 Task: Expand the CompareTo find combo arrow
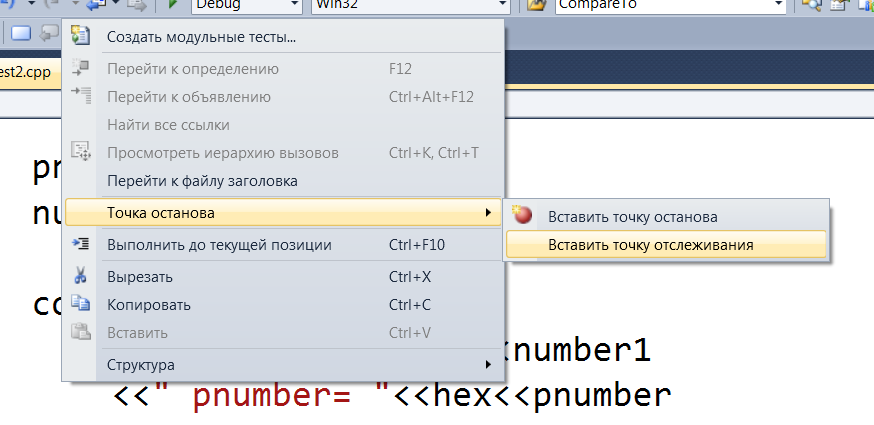[779, 5]
